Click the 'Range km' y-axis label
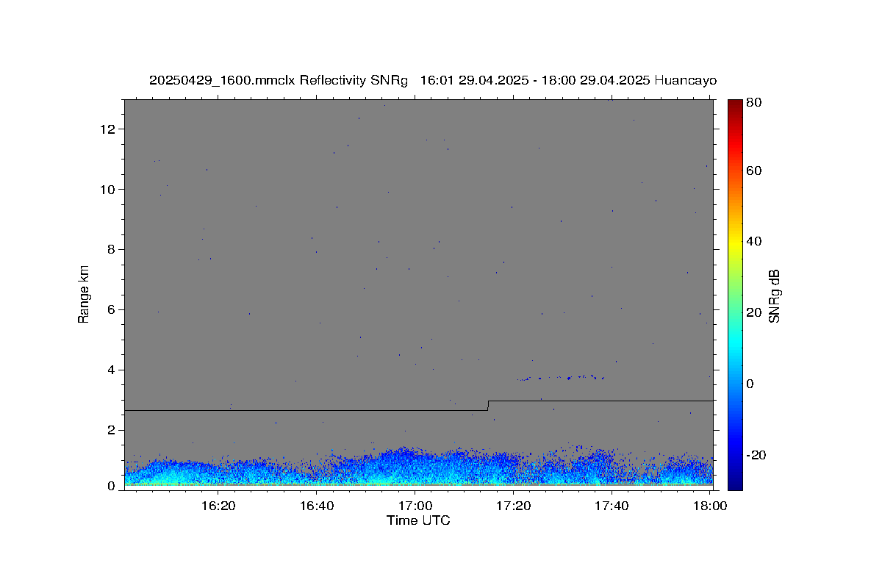 pyautogui.click(x=84, y=294)
